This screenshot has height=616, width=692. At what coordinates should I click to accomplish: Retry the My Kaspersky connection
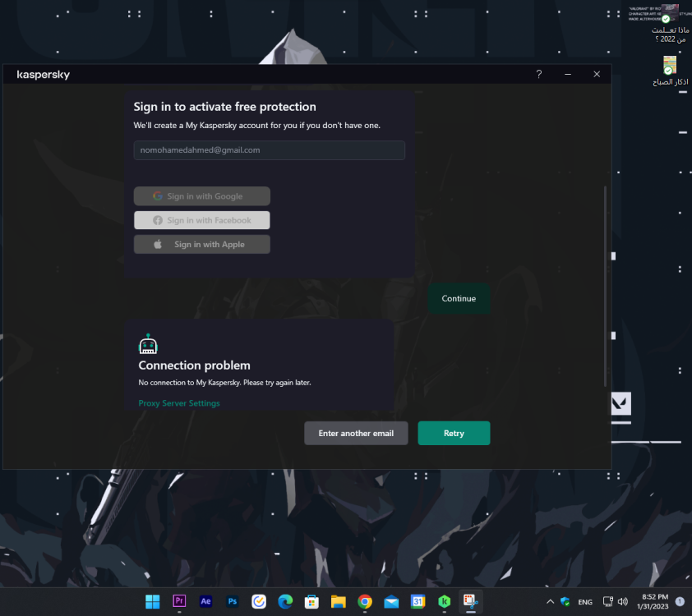click(454, 433)
